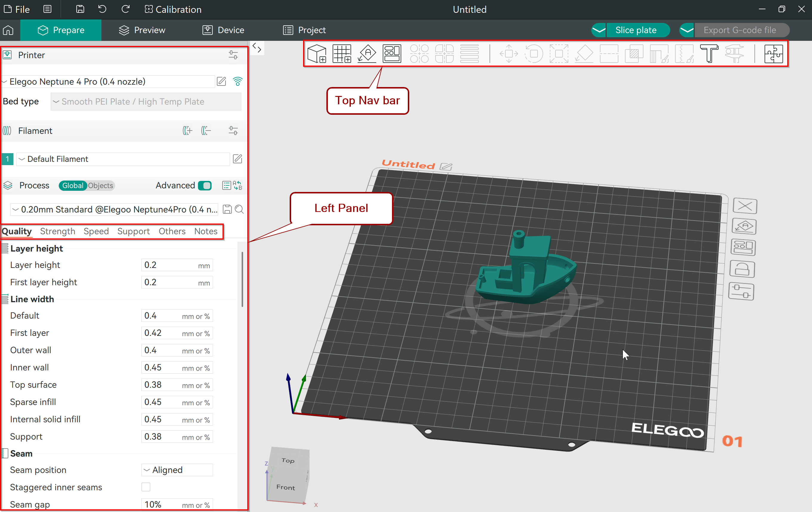Screen dimensions: 812x512
Task: Click the Add plate grid icon
Action: click(x=342, y=54)
